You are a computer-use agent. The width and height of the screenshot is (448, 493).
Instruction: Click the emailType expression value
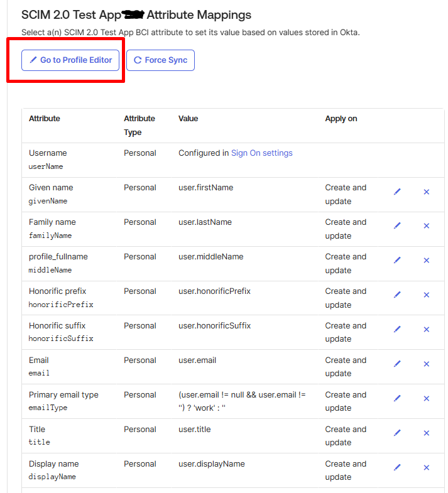click(242, 401)
